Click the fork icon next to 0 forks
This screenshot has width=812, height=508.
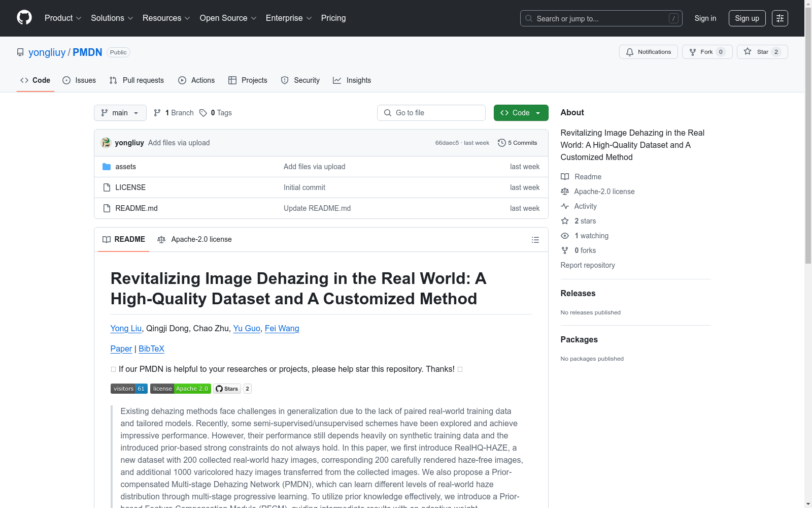pyautogui.click(x=565, y=250)
